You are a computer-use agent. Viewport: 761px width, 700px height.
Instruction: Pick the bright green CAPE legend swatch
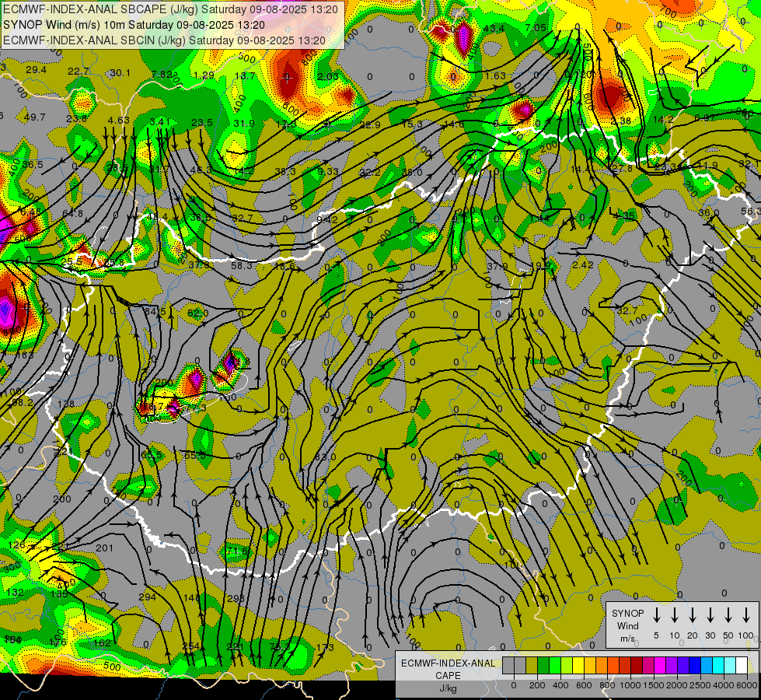click(555, 665)
